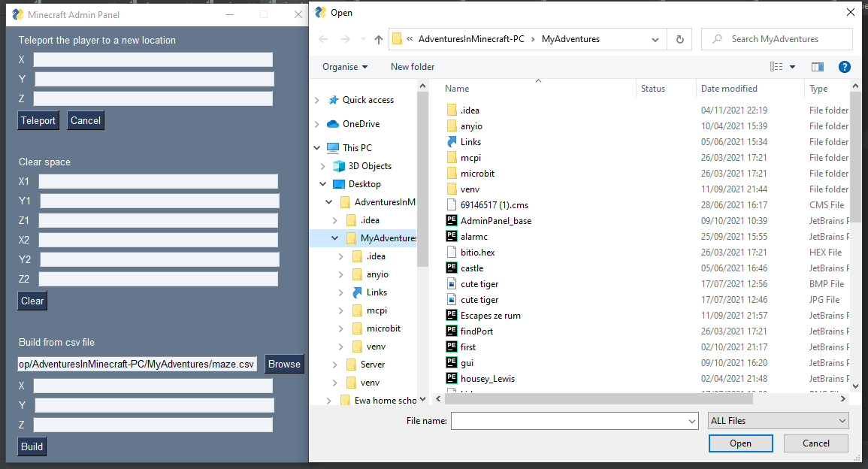Sort files by Date modified column
This screenshot has height=469, width=868.
click(729, 89)
